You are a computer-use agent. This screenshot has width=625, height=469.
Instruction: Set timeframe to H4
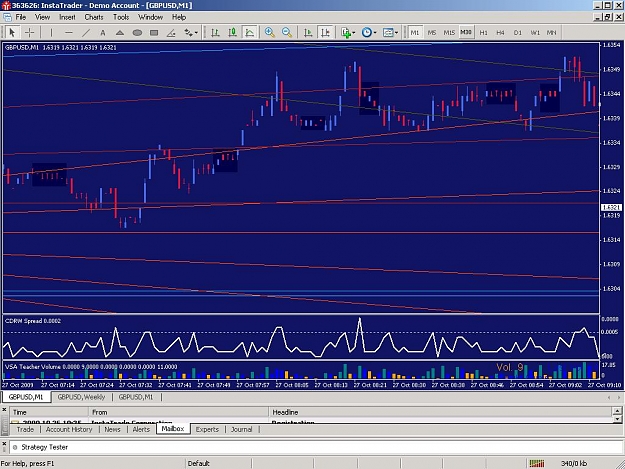click(501, 33)
